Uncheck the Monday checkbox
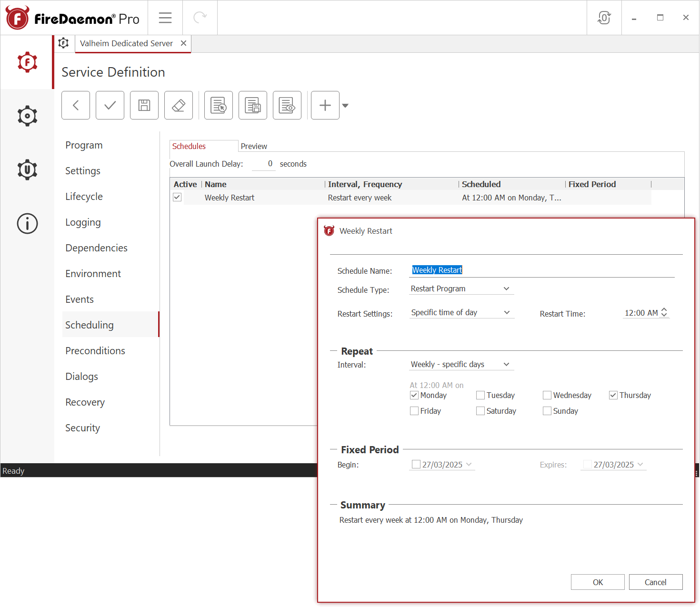Image resolution: width=700 pixels, height=607 pixels. (414, 395)
